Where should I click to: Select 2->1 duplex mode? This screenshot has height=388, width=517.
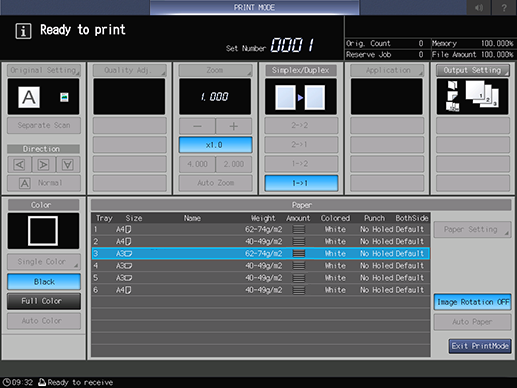click(301, 145)
